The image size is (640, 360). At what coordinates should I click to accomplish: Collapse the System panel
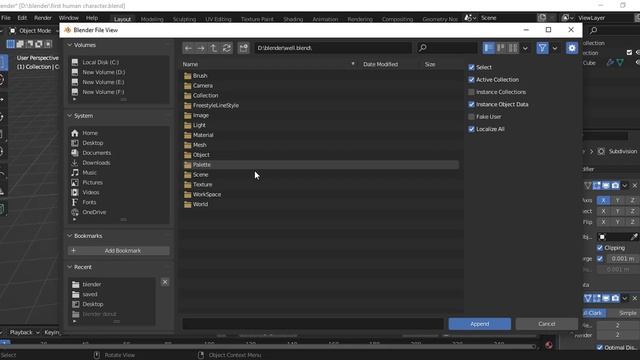click(69, 116)
